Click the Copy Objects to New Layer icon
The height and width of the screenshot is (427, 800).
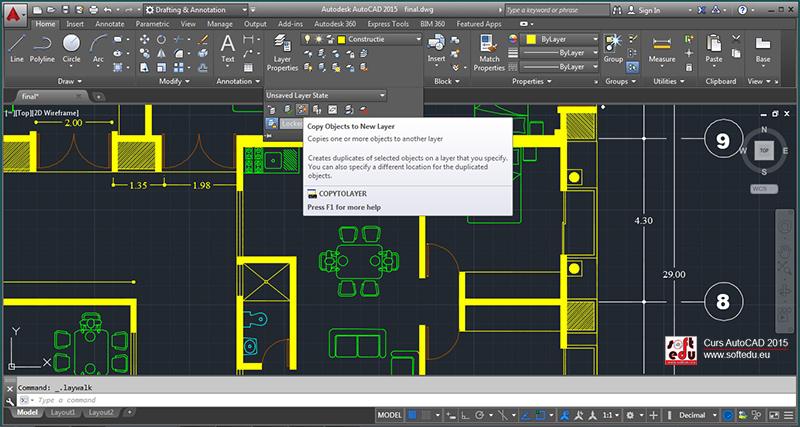coord(302,109)
